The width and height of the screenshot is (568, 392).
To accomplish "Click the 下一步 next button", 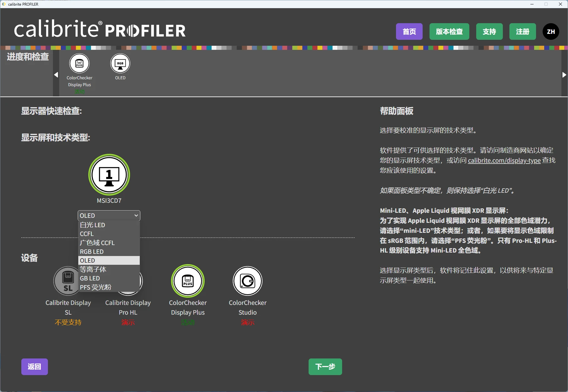I will click(x=325, y=367).
